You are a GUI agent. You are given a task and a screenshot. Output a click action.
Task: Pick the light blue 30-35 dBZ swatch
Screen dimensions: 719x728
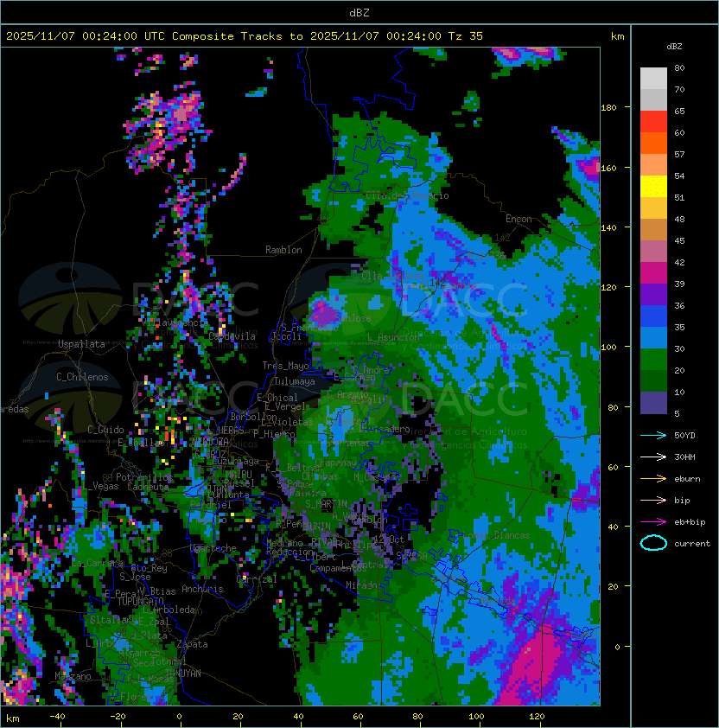(x=653, y=338)
